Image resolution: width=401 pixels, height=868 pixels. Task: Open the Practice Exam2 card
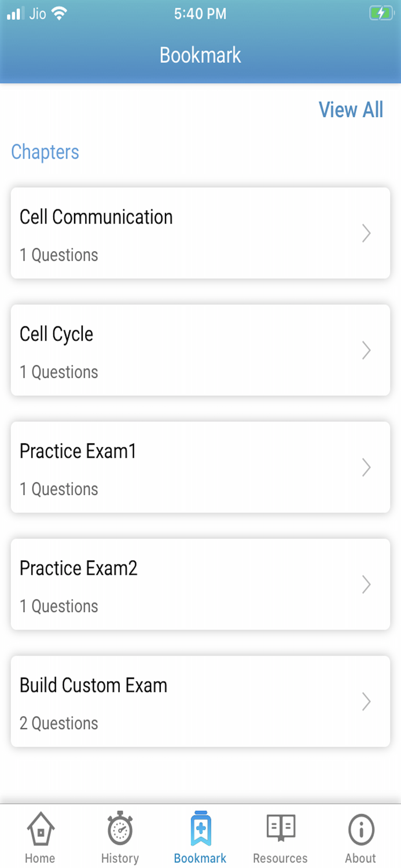click(200, 584)
